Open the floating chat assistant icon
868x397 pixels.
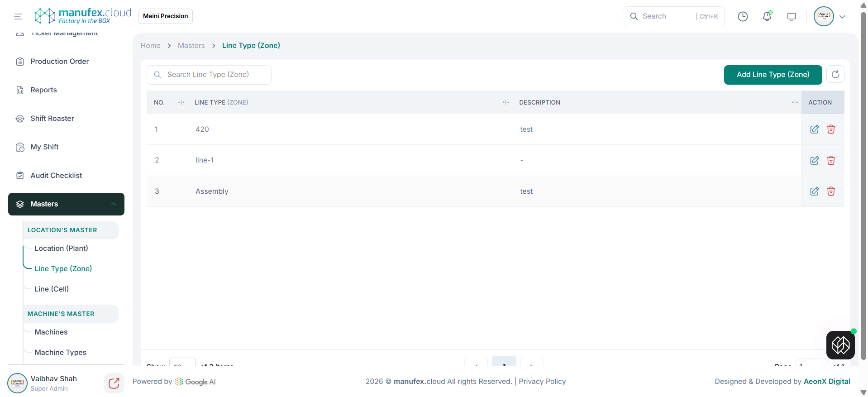(x=840, y=345)
